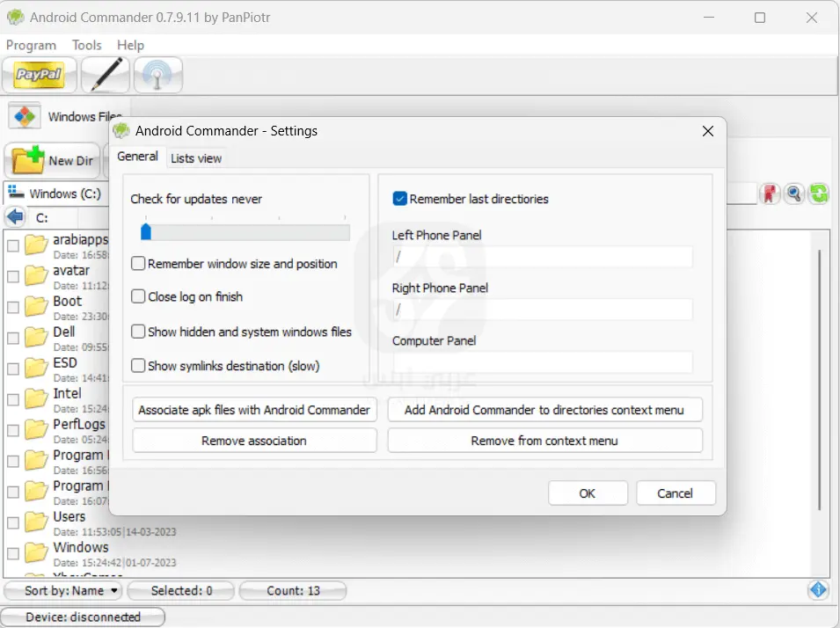Select the pencil edit icon on the toolbar

tap(105, 76)
